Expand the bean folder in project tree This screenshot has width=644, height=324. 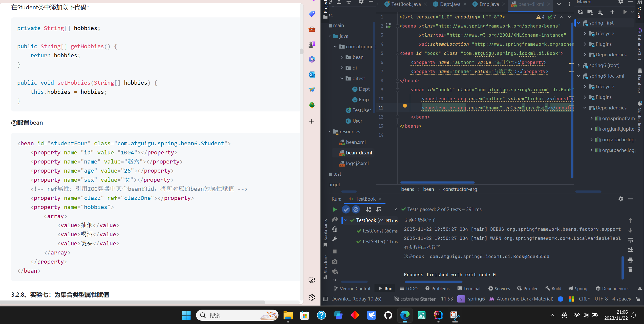[x=342, y=57]
